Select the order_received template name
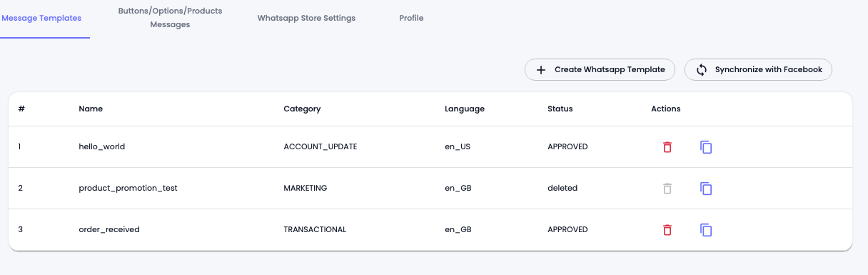Image resolution: width=868 pixels, height=275 pixels. (x=109, y=229)
